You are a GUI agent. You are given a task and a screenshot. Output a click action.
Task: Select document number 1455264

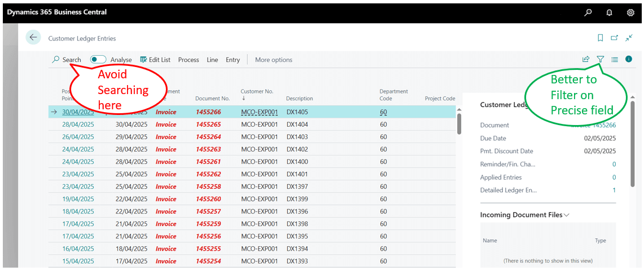(x=208, y=136)
